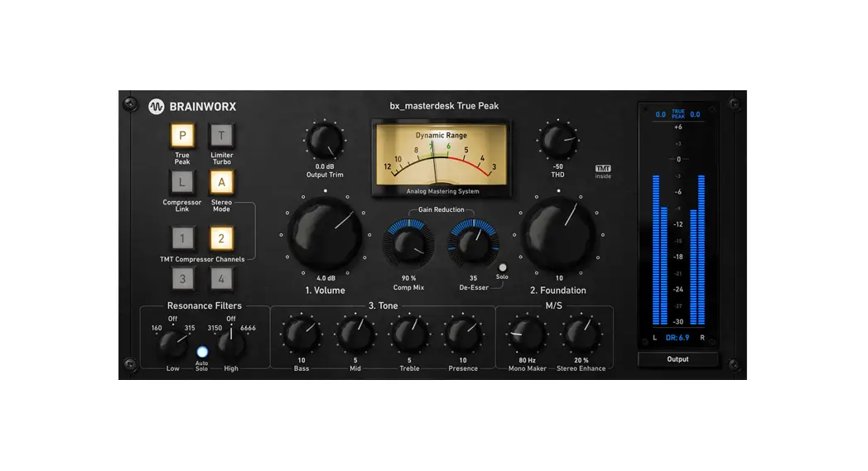
Task: Select TMT compressor channel 3
Action: click(182, 279)
